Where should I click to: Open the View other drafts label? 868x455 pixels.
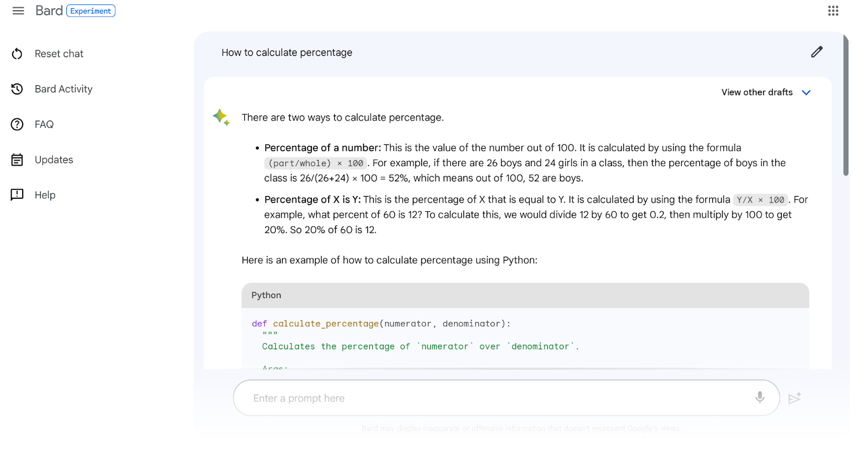tap(757, 92)
